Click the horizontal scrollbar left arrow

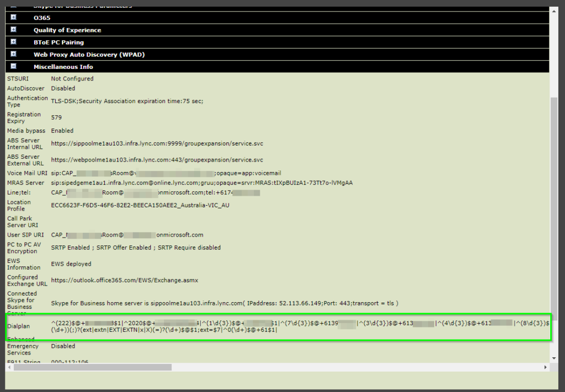pos(9,367)
